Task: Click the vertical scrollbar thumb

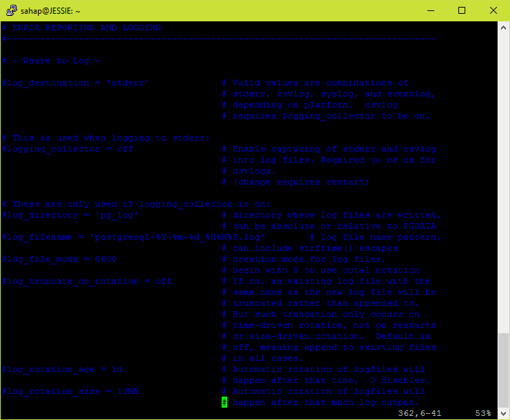Action: tap(503, 370)
